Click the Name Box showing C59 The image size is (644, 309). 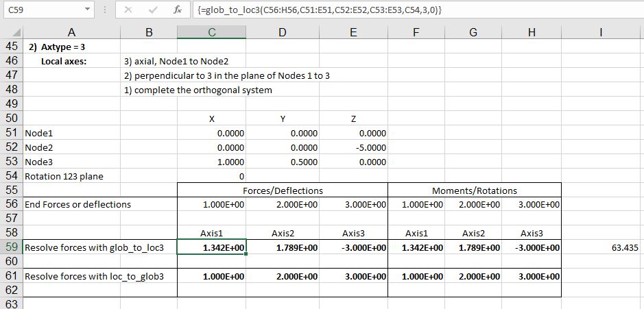tap(41, 11)
